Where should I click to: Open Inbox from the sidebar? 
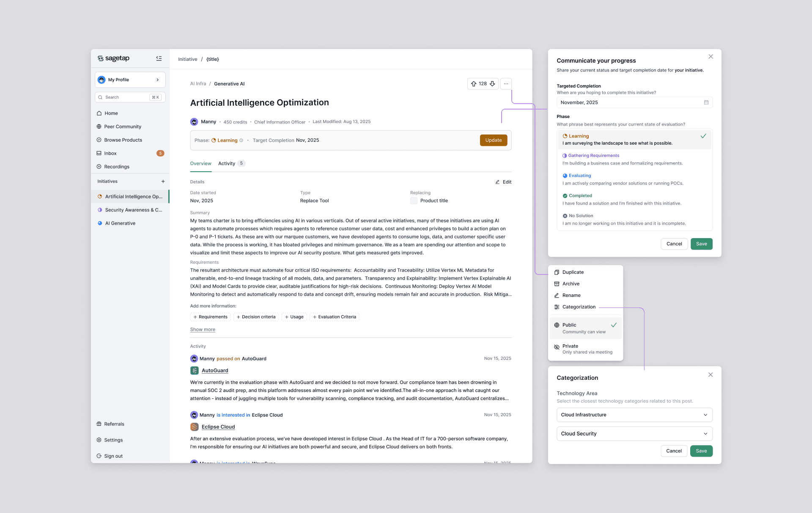tap(110, 153)
